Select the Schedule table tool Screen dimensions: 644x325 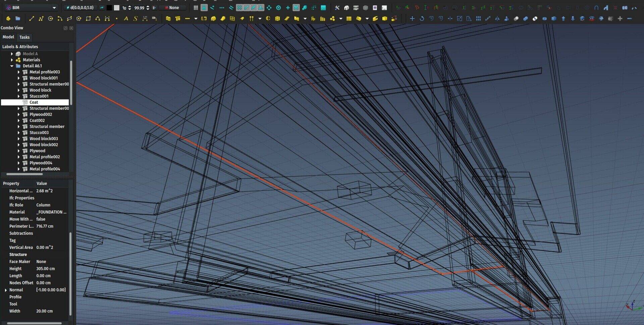(x=349, y=19)
